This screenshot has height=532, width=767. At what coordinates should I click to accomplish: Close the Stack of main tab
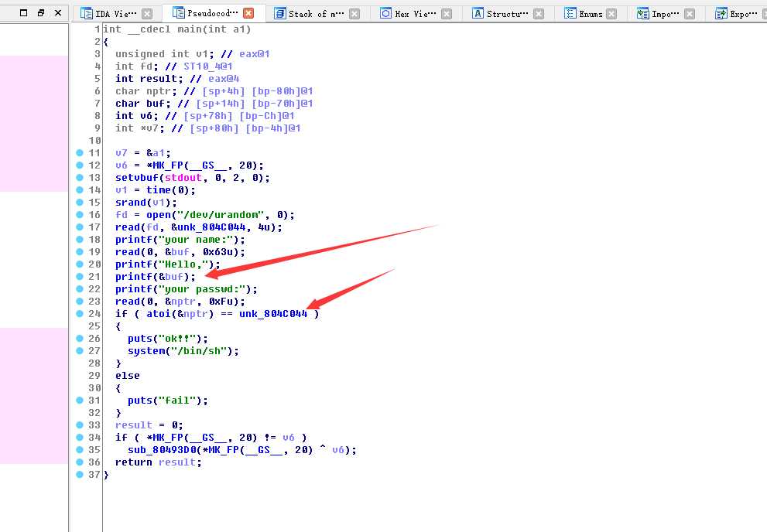(354, 14)
